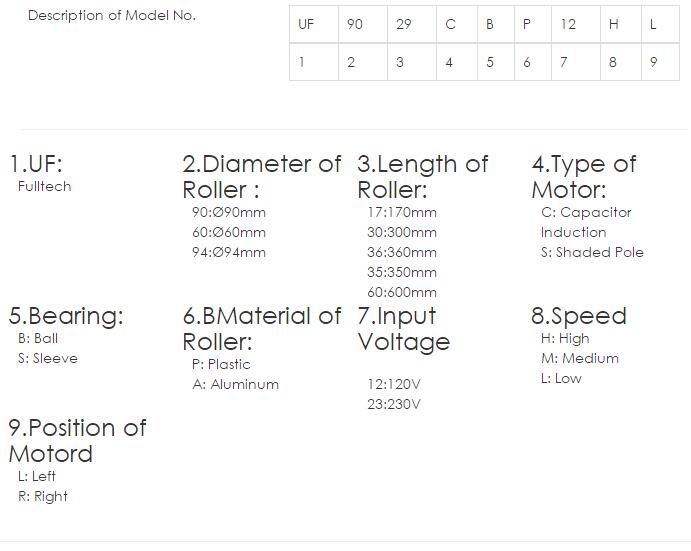Click the "Description of Model No." text
691x551 pixels.
[x=112, y=16]
